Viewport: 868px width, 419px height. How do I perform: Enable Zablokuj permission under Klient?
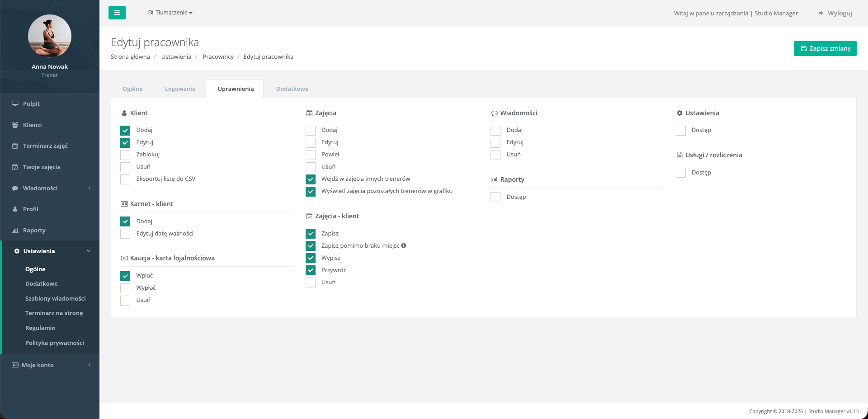(x=125, y=155)
